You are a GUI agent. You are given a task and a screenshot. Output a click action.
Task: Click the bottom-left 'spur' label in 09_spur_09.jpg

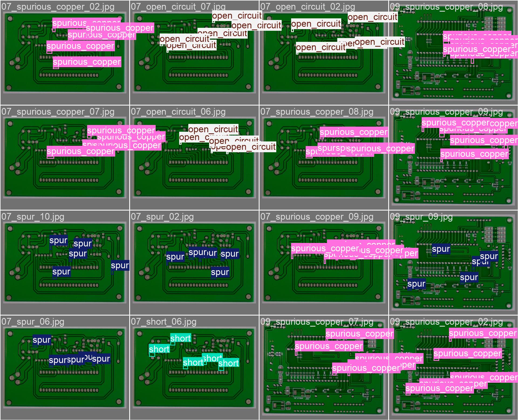click(x=416, y=284)
